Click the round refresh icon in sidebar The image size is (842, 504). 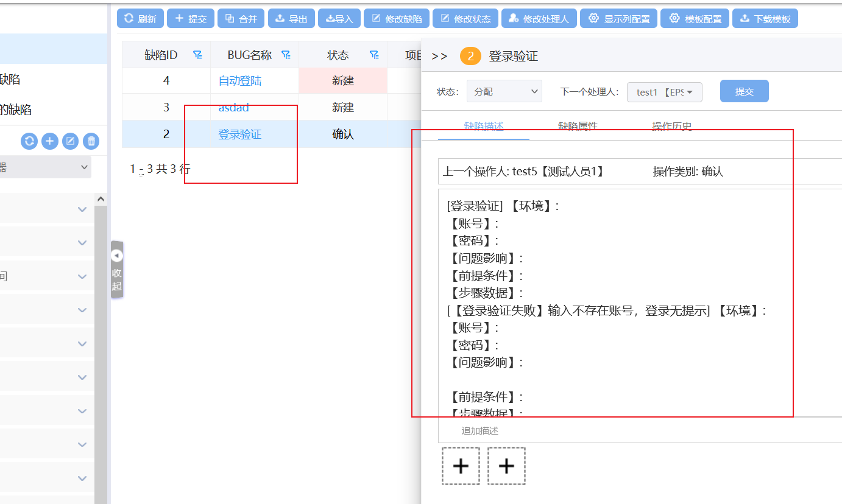point(29,141)
